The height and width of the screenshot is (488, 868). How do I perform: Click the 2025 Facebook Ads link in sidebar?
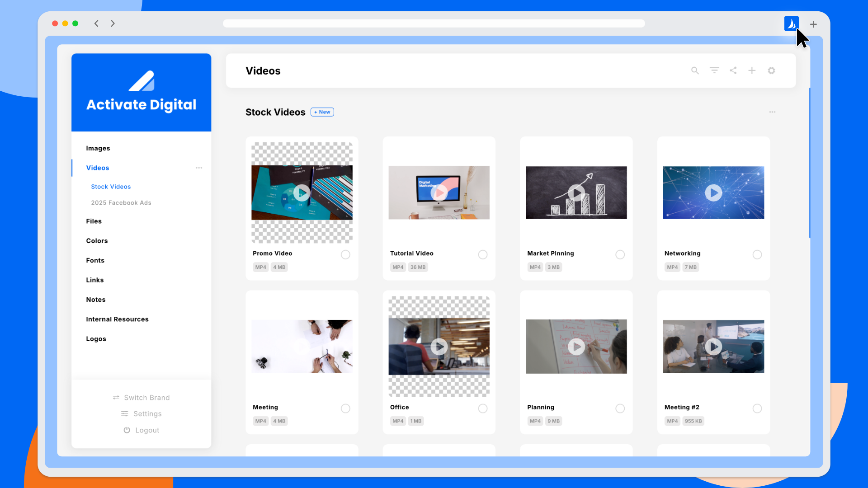point(120,202)
